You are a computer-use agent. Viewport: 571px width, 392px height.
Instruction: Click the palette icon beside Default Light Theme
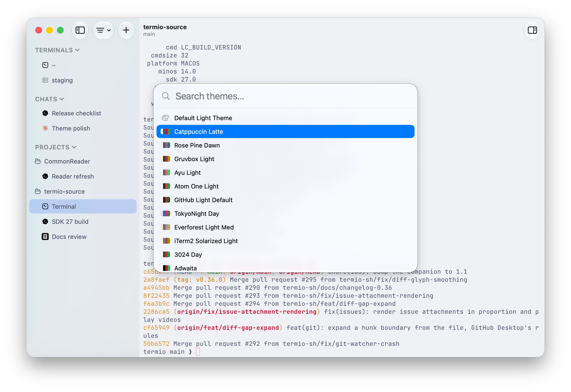tap(166, 118)
